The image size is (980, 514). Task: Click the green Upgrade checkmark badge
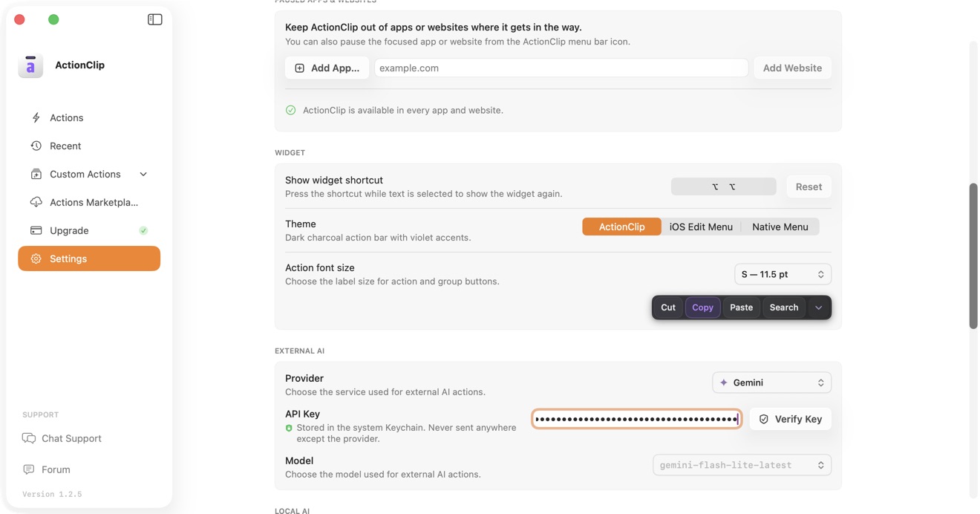click(x=143, y=230)
